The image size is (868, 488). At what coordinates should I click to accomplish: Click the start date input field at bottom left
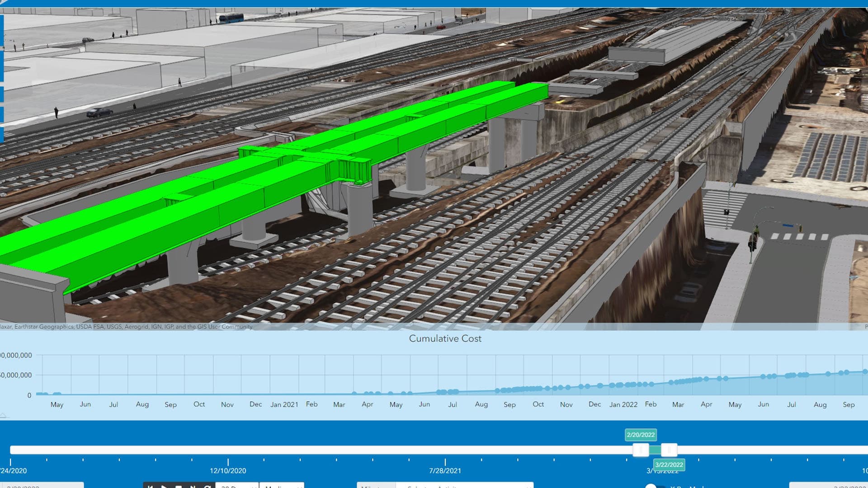(43, 486)
